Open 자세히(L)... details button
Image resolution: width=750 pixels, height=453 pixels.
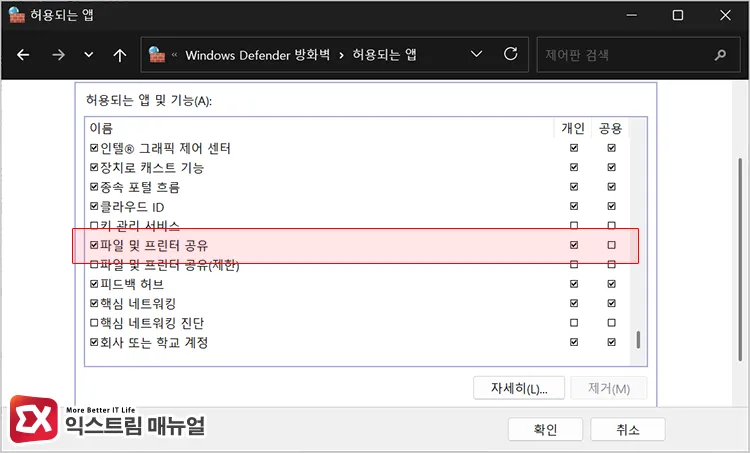click(519, 388)
